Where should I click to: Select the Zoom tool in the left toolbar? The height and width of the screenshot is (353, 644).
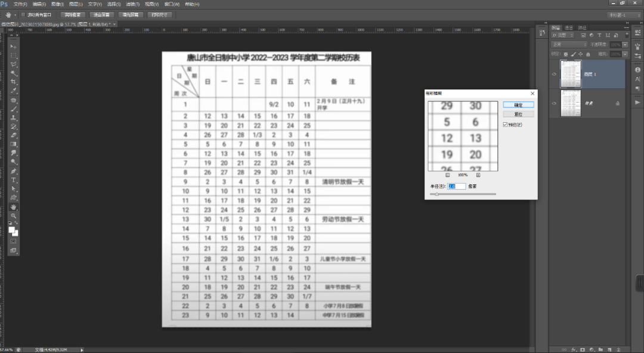(14, 215)
